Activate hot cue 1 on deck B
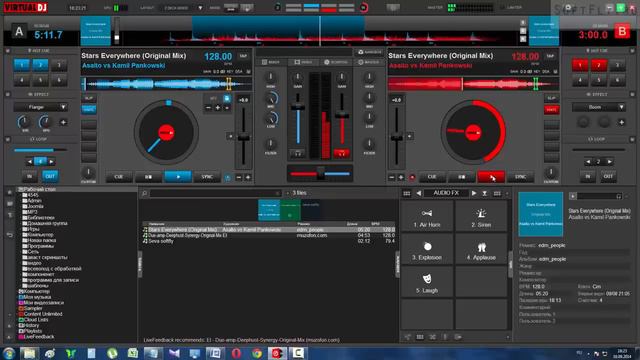The image size is (640, 360). [x=580, y=65]
